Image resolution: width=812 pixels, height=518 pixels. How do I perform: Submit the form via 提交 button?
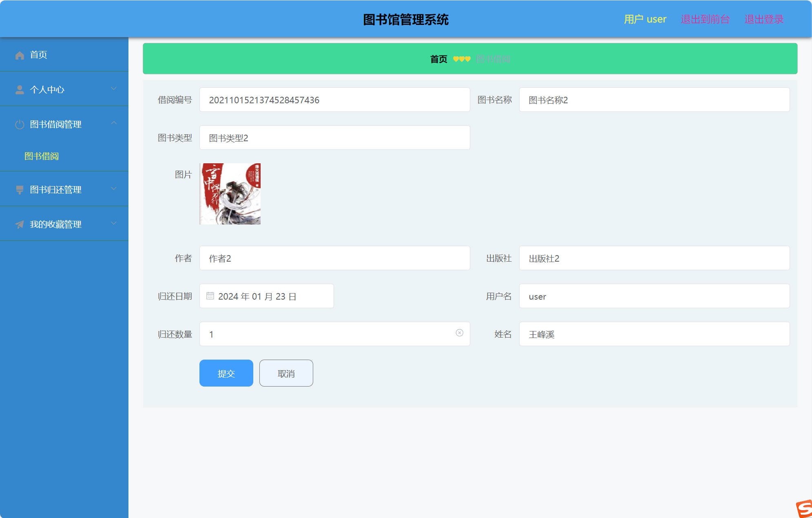click(x=226, y=373)
